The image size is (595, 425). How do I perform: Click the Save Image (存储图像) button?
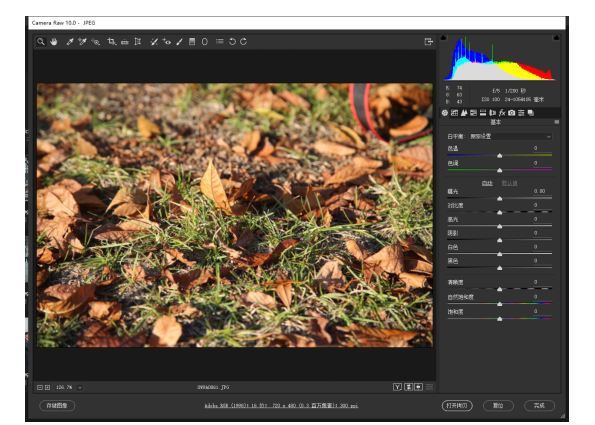[x=57, y=406]
